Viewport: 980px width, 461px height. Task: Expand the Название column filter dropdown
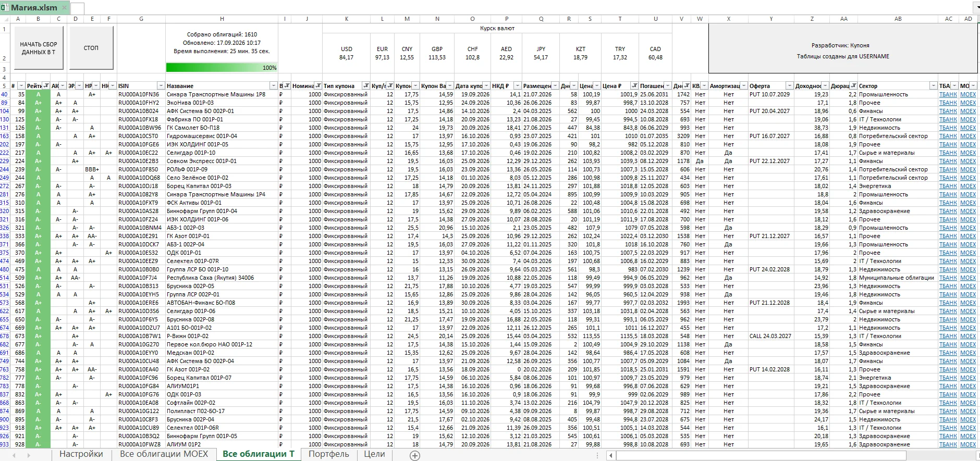[273, 86]
